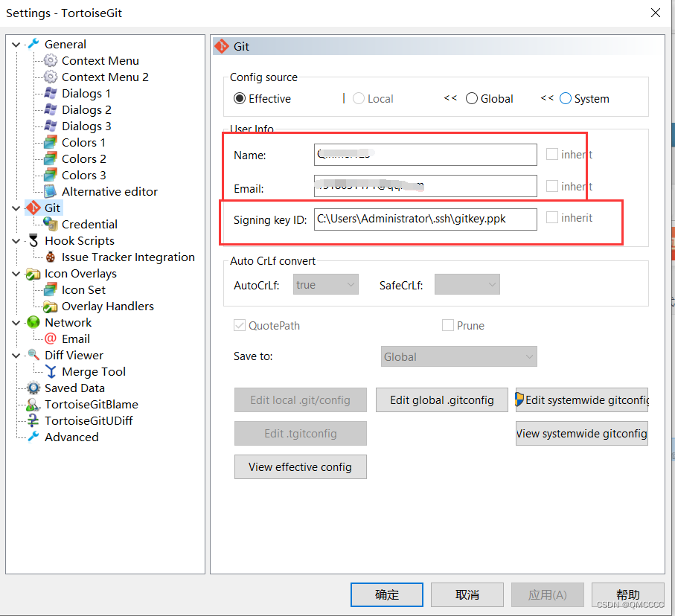Select the System config source radio

(565, 99)
